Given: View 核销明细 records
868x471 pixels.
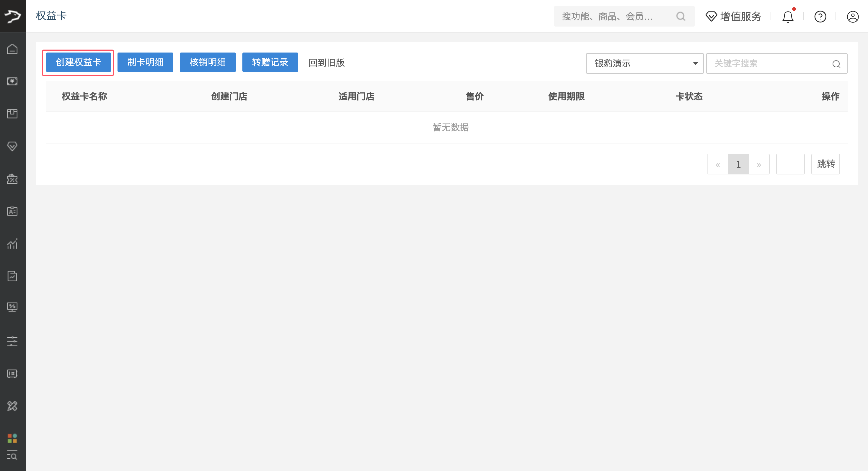Looking at the screenshot, I should [208, 62].
